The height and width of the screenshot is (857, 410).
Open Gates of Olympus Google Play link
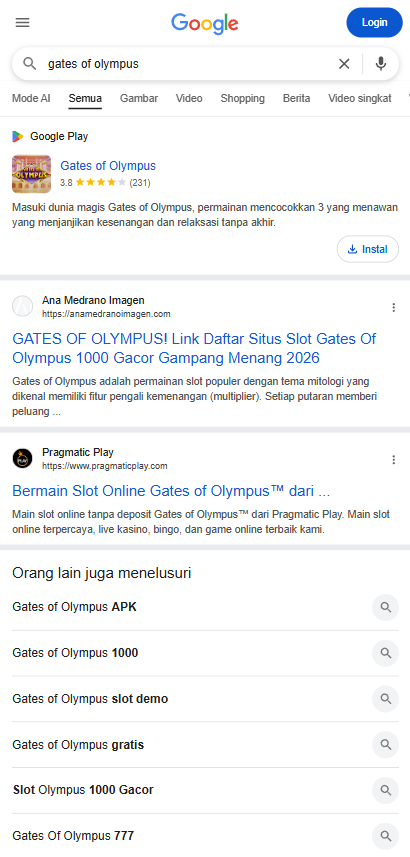click(x=108, y=166)
